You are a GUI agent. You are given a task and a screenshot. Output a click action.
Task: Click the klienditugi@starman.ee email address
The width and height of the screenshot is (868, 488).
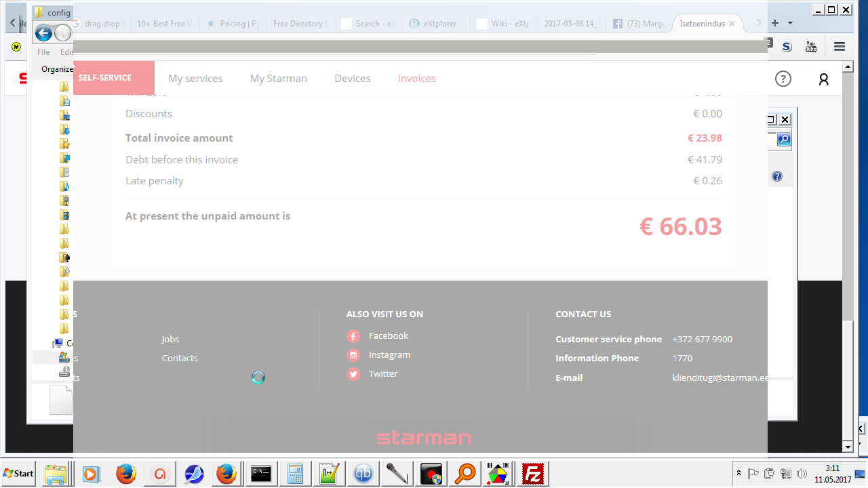tap(720, 378)
